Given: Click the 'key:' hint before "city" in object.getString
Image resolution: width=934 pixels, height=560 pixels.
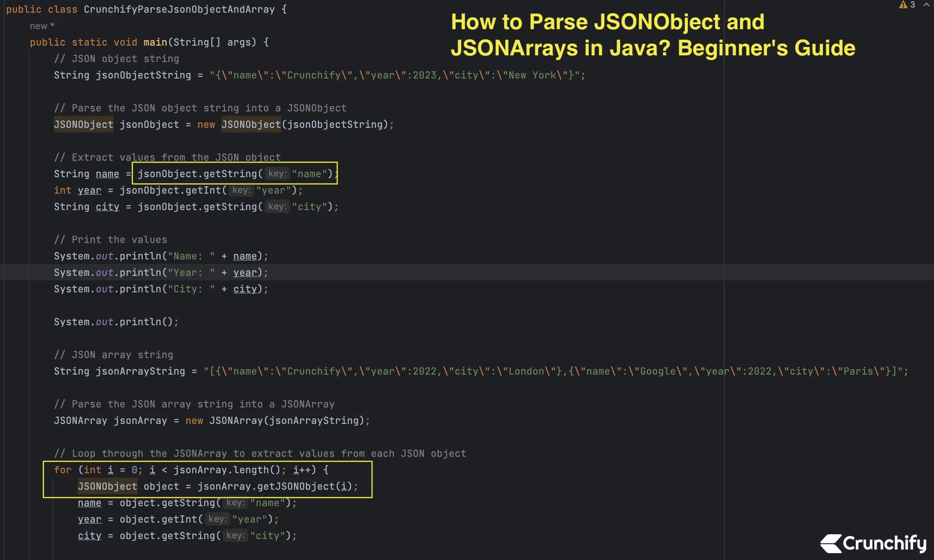Looking at the screenshot, I should click(x=235, y=535).
